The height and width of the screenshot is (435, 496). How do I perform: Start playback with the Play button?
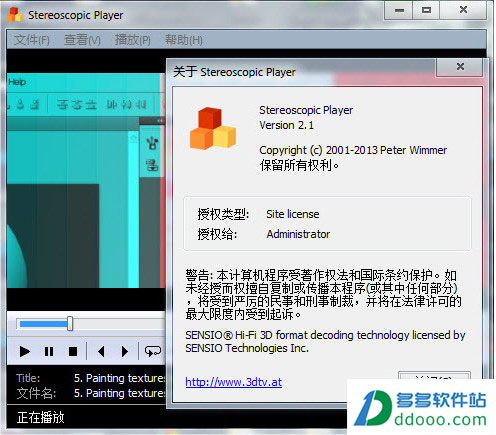[x=25, y=351]
